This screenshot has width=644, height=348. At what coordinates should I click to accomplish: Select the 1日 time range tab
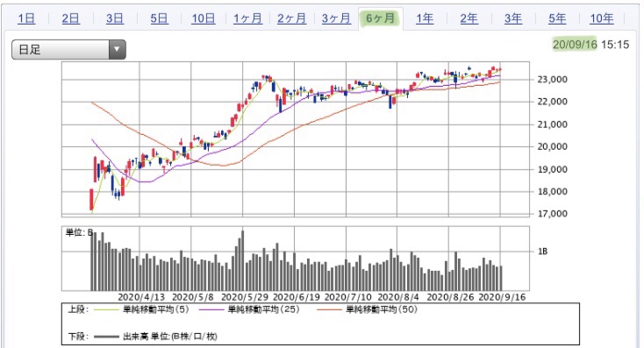click(x=26, y=18)
